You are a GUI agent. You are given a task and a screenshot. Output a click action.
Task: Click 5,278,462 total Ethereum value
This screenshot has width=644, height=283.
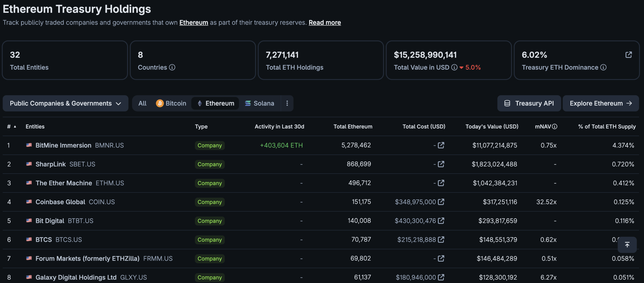356,145
